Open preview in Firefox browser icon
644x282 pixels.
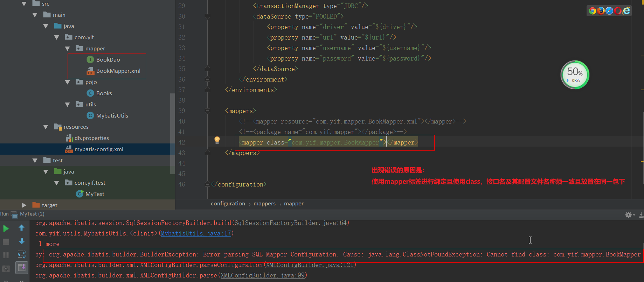click(x=601, y=11)
